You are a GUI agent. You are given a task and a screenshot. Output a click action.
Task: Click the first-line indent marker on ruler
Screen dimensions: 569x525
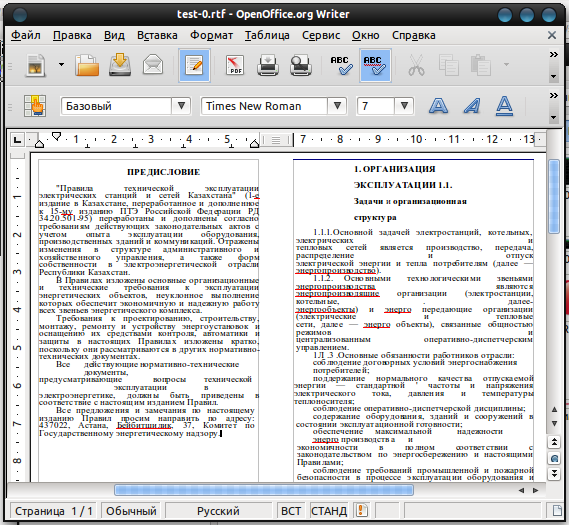pos(56,136)
